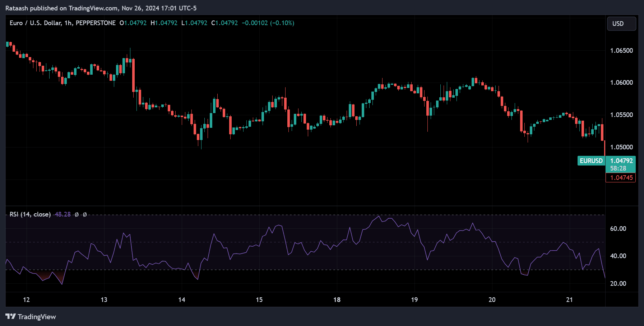Select the EURUSD price label on the scale
This screenshot has width=644, height=326.
pos(591,161)
